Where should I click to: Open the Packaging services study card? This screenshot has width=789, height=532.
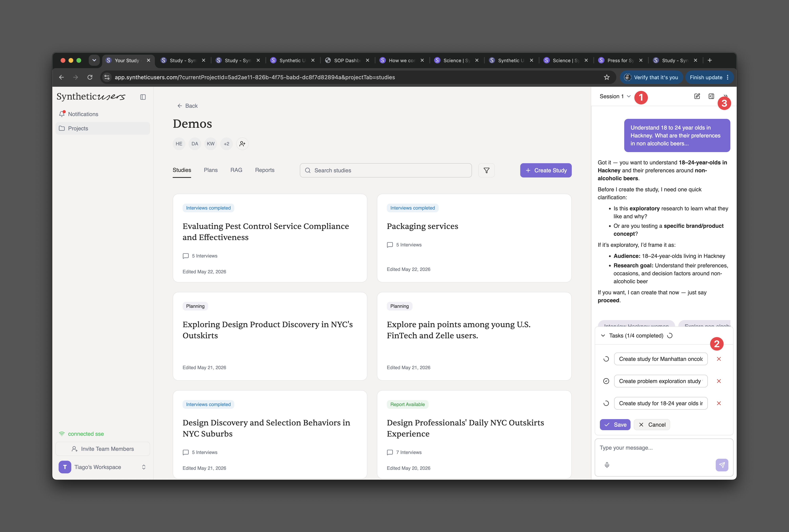pyautogui.click(x=474, y=238)
